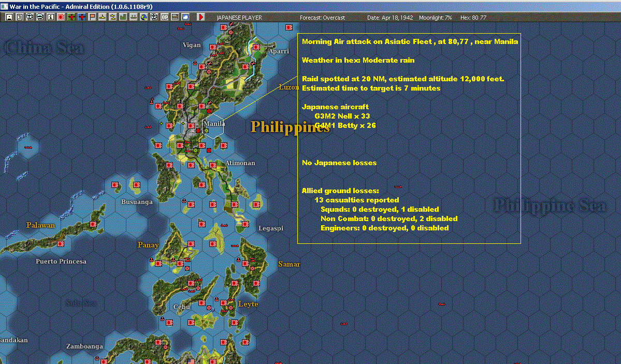Click the 'G3M2 Nell x 33' line
621x364 pixels.
[342, 116]
